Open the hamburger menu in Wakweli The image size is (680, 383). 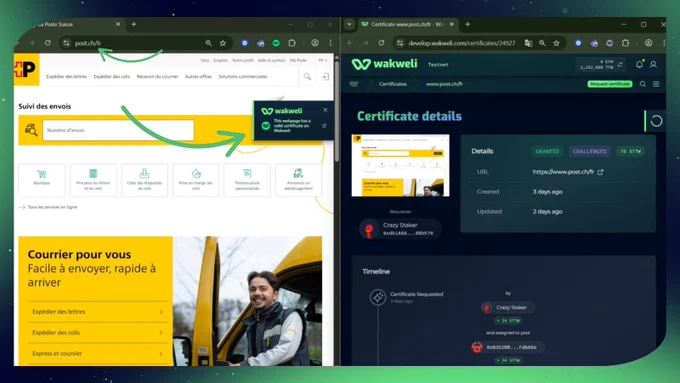pos(656,84)
